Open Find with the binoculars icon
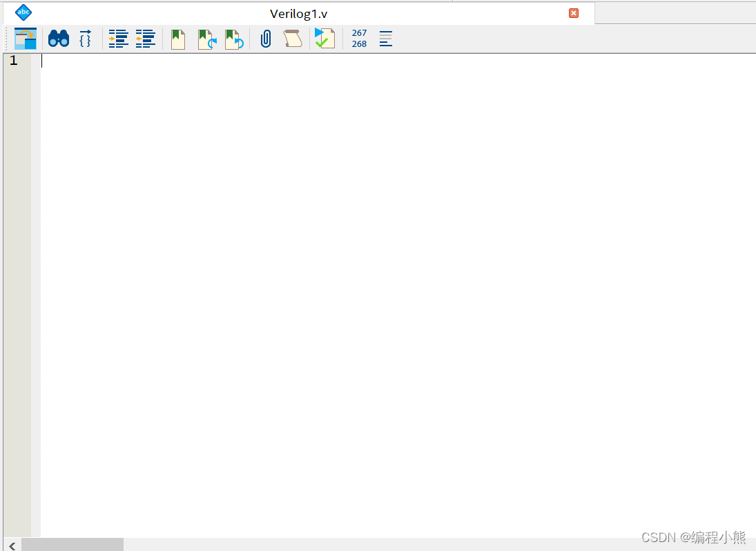This screenshot has height=551, width=756. [59, 39]
